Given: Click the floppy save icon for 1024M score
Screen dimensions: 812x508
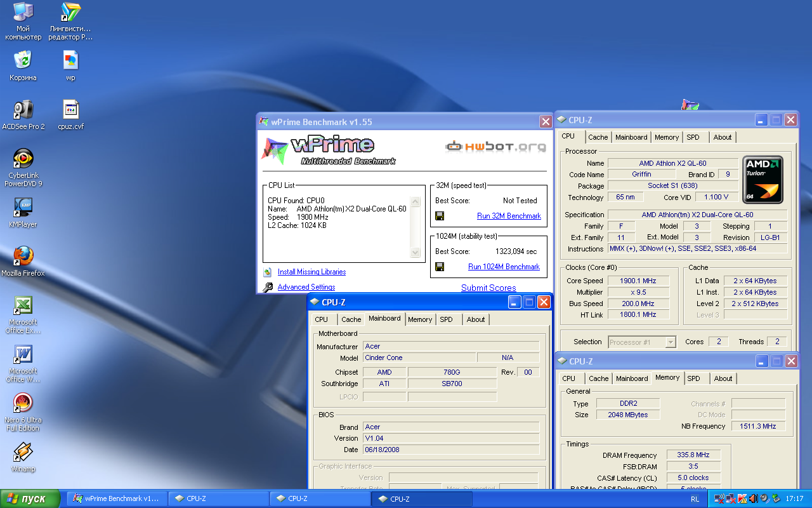Looking at the screenshot, I should click(440, 267).
